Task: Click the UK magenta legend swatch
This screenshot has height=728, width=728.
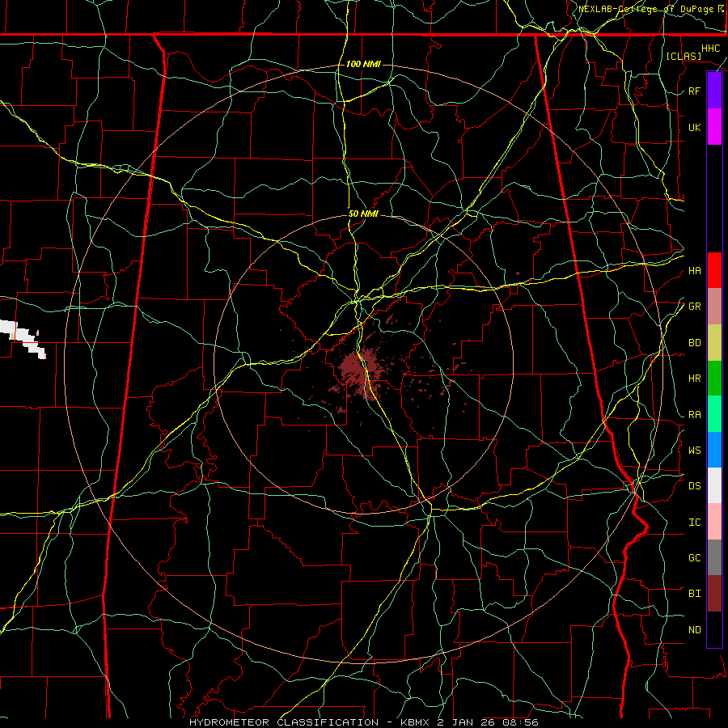Action: (714, 127)
